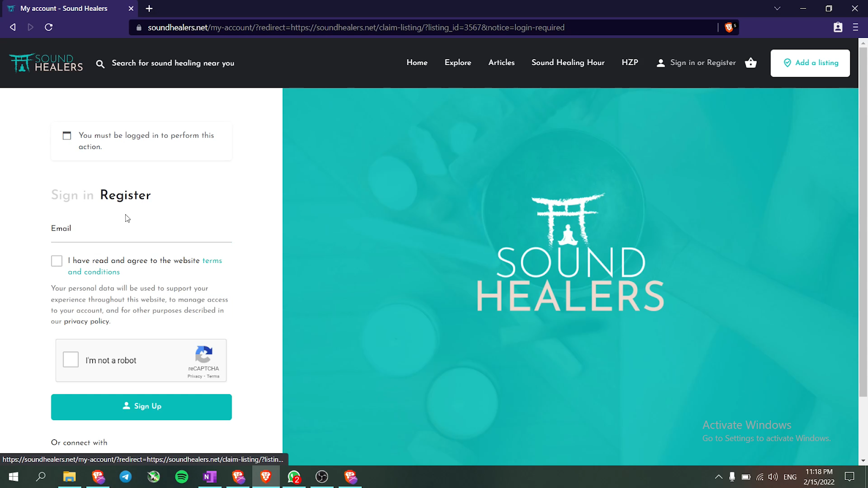Open the reCAPTCHA Privacy link
Image resolution: width=868 pixels, height=488 pixels.
pos(195,376)
